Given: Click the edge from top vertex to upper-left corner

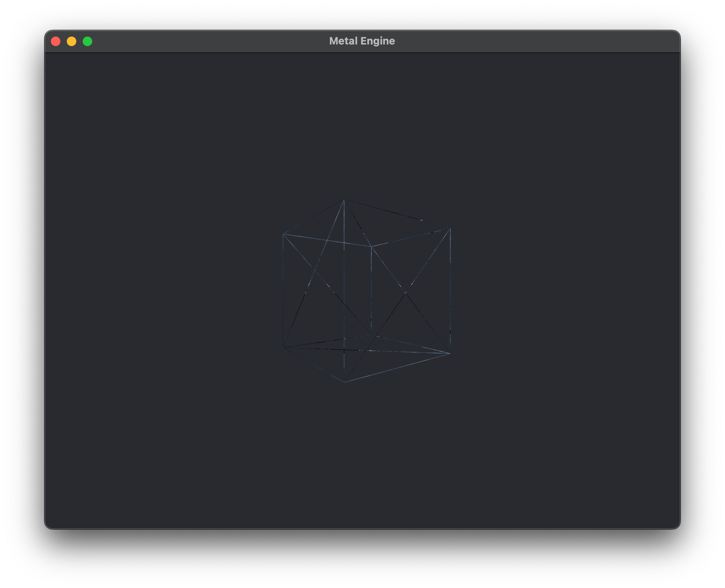Looking at the screenshot, I should point(314,217).
